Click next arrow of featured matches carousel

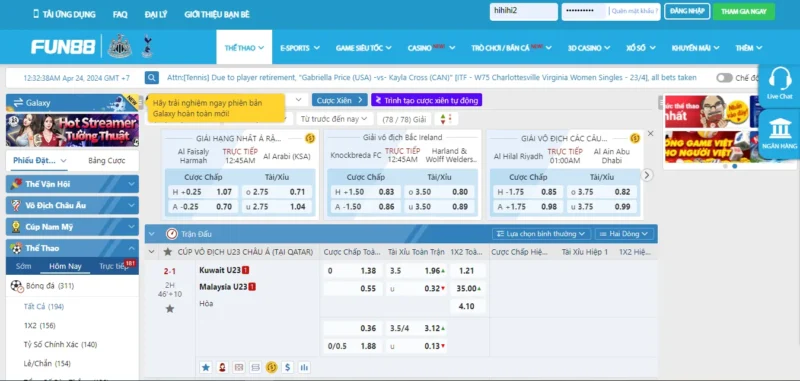pyautogui.click(x=647, y=175)
